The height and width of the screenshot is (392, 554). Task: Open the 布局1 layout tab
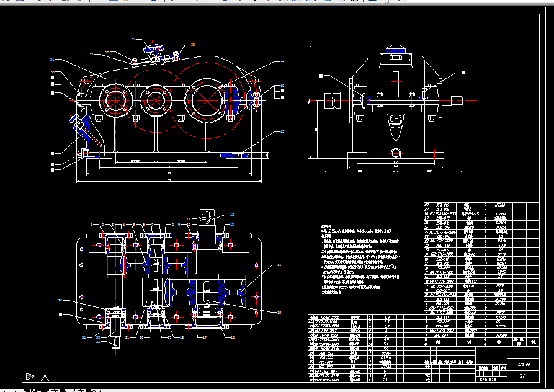point(59,390)
